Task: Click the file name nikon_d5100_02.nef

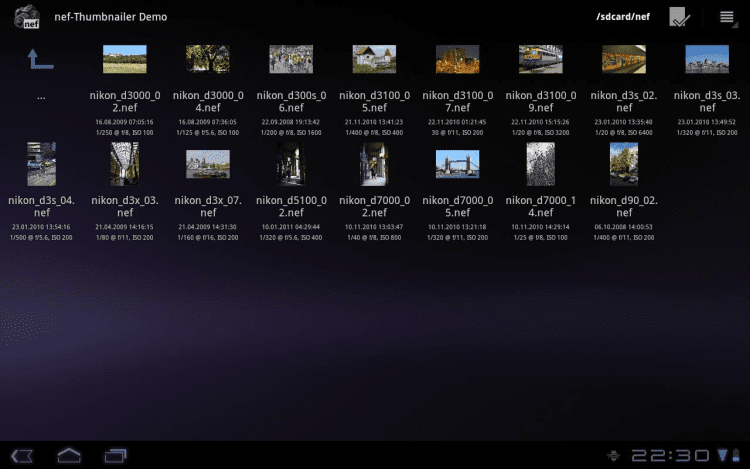Action: pyautogui.click(x=291, y=206)
